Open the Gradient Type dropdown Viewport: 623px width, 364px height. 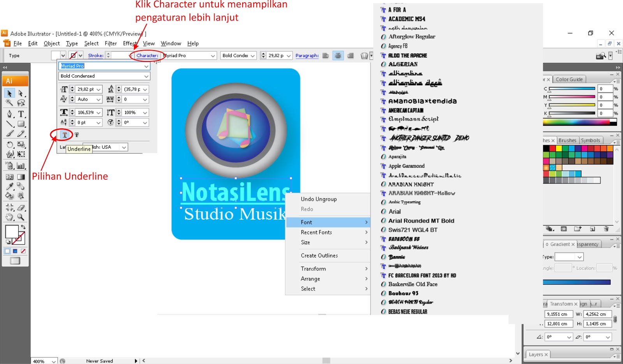(x=580, y=257)
